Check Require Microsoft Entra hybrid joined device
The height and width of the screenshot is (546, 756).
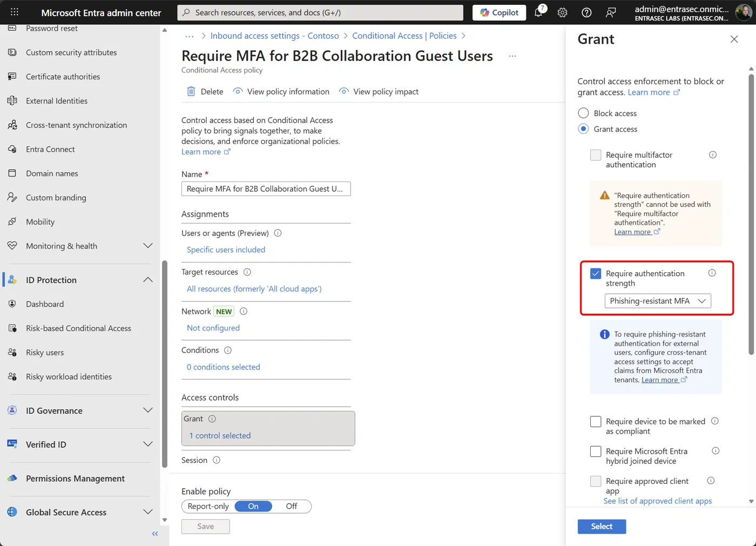[x=596, y=451]
